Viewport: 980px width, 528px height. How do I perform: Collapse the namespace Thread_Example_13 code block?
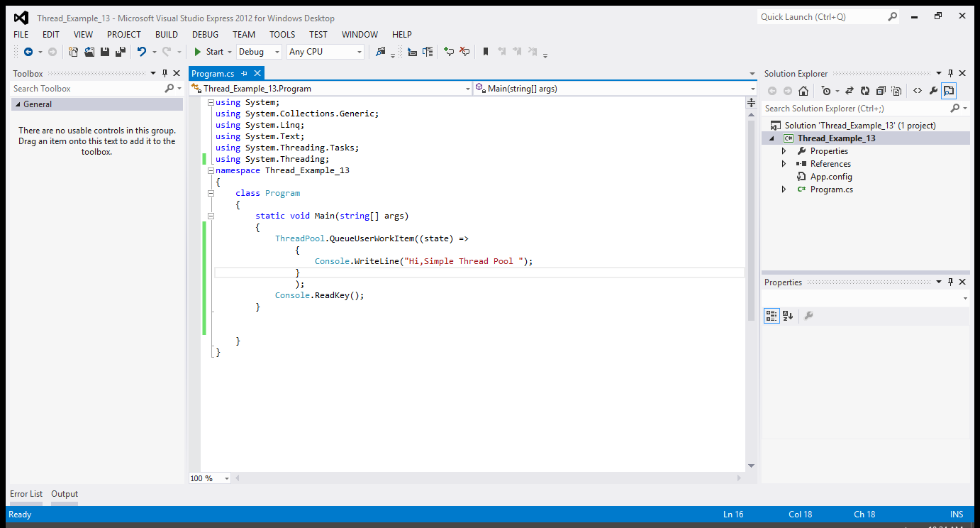(211, 170)
